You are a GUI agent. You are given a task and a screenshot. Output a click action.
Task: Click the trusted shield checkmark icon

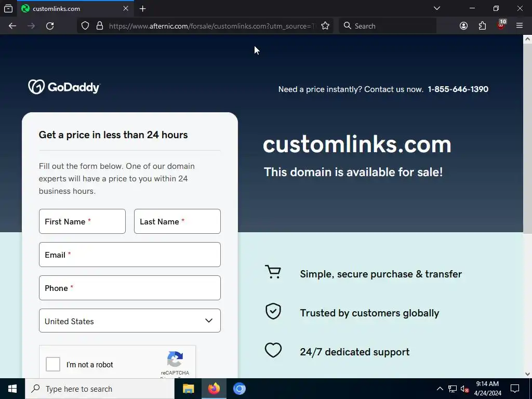point(273,311)
